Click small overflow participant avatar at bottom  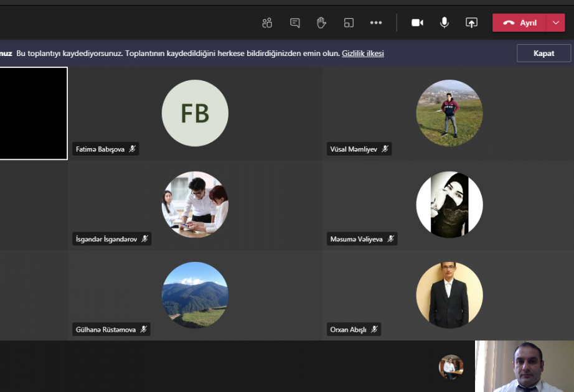451,366
